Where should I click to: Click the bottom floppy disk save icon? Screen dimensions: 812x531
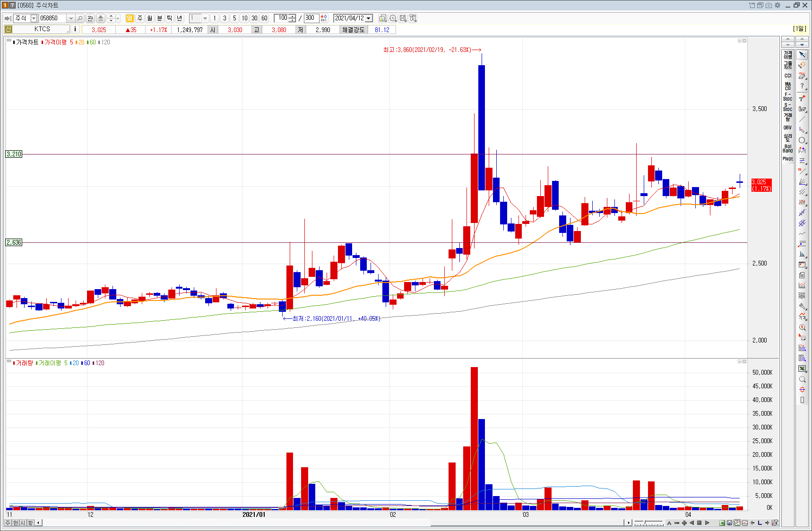point(730,522)
